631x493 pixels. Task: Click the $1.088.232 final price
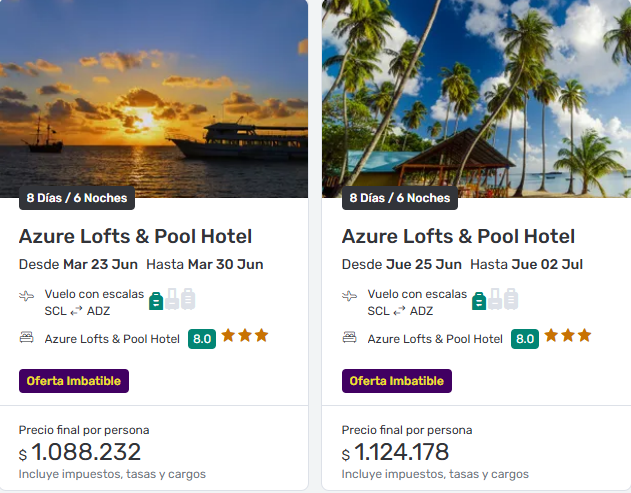[86, 453]
